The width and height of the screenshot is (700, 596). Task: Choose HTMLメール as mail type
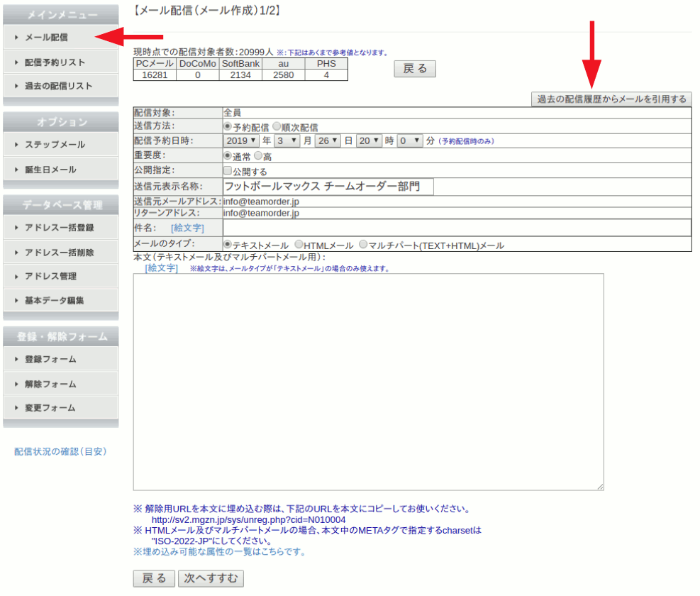click(x=299, y=245)
